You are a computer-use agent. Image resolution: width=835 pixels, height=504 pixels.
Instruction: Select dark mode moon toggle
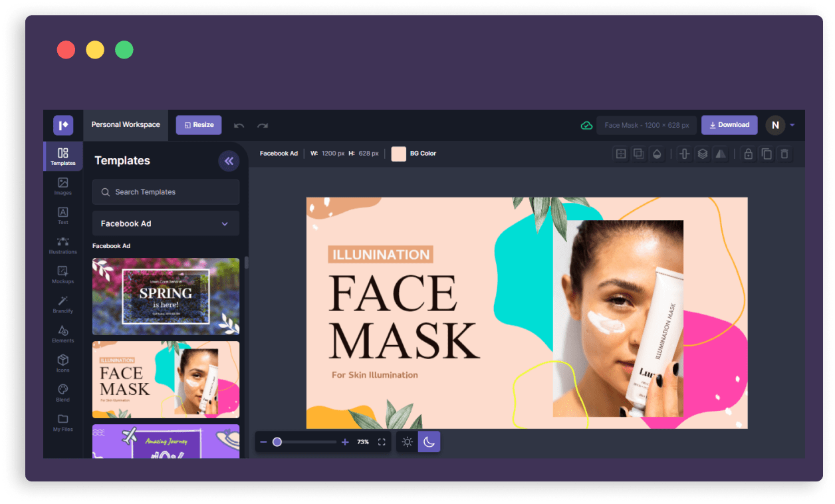[429, 442]
